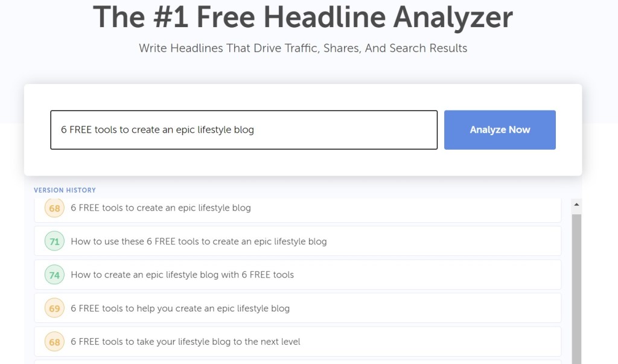Screen dimensions: 618x364
Task: Click blank right side of the 74-score row
Action: pyautogui.click(x=453, y=275)
